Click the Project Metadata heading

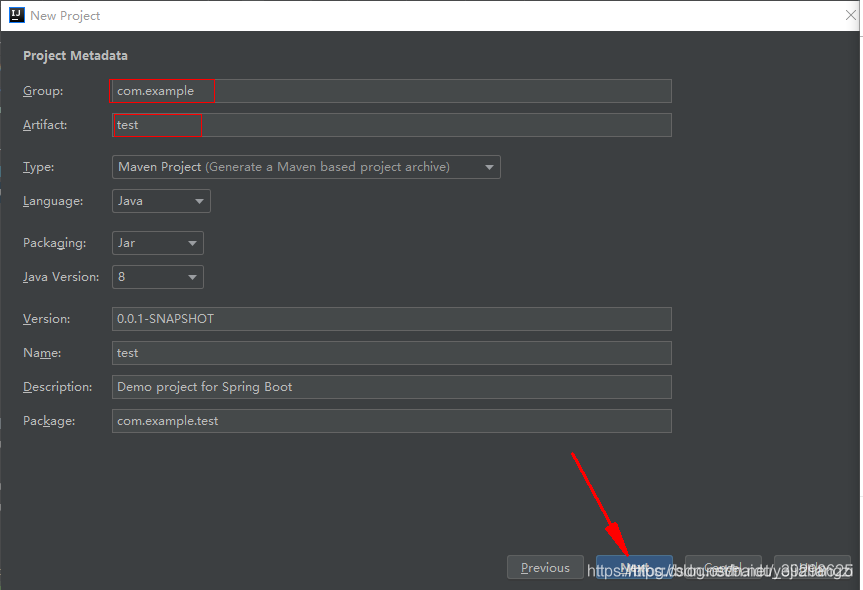(75, 56)
